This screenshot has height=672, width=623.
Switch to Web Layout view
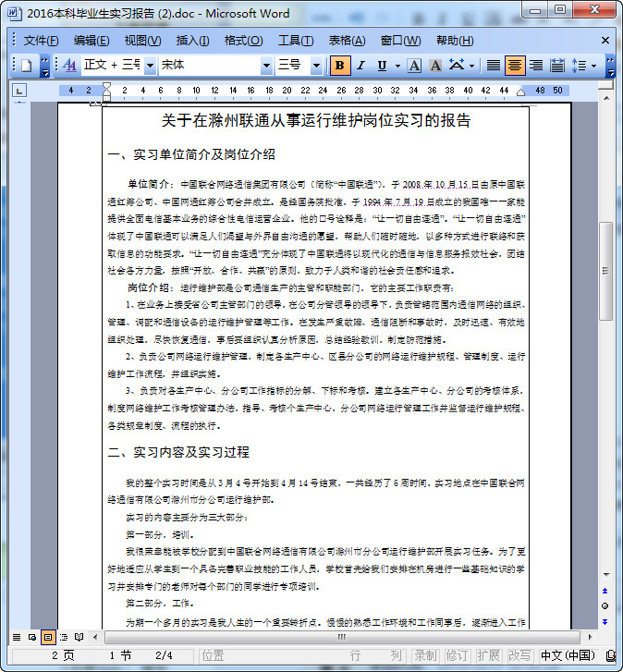(x=32, y=637)
